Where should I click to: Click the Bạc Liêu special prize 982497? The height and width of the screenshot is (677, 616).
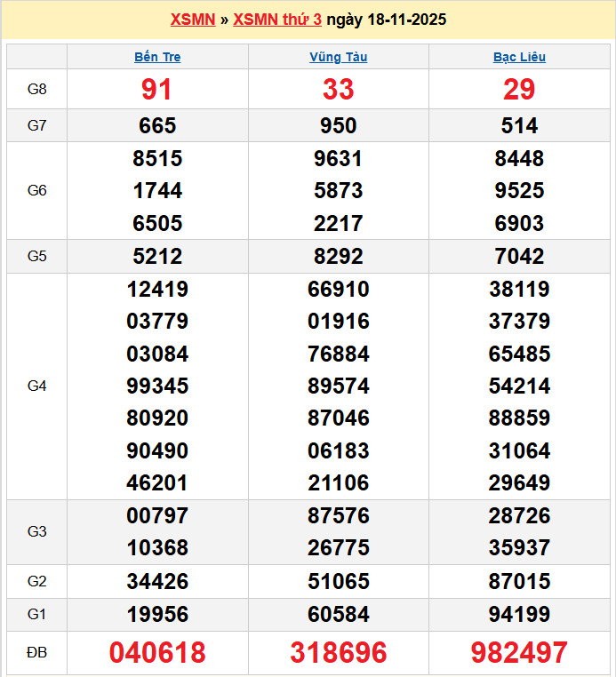pos(519,653)
